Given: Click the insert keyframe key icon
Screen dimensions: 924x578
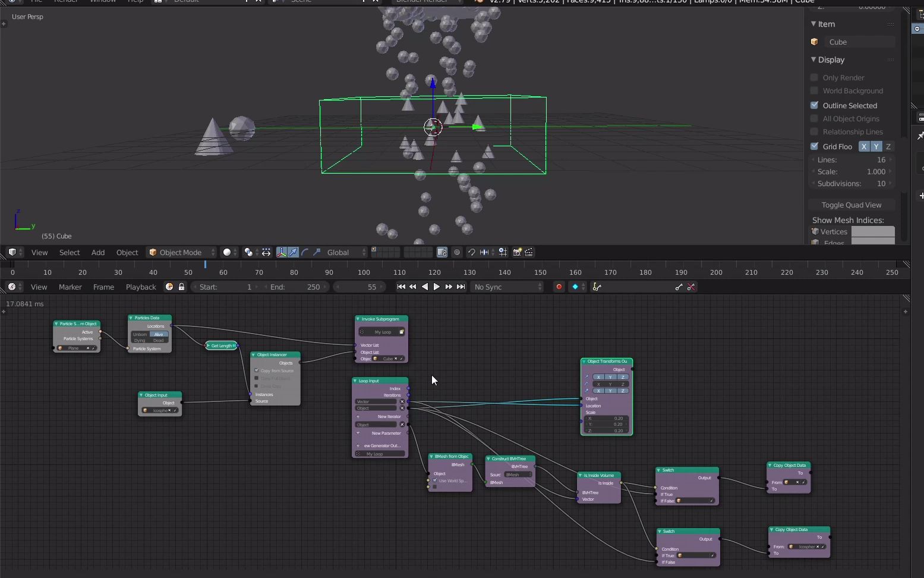Looking at the screenshot, I should coord(679,287).
